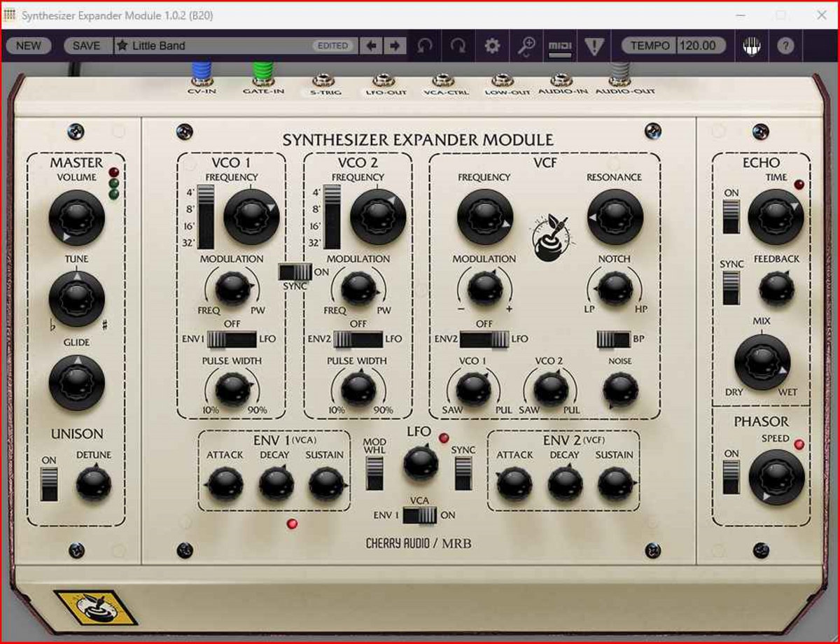This screenshot has width=840, height=644.
Task: Open help with the question mark icon
Action: 785,46
